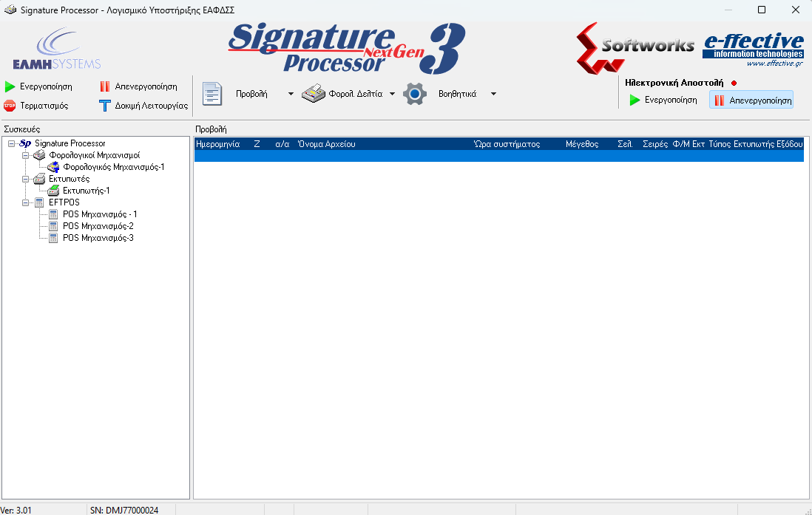Click the Softworks logo
The width and height of the screenshot is (812, 515).
click(x=635, y=47)
